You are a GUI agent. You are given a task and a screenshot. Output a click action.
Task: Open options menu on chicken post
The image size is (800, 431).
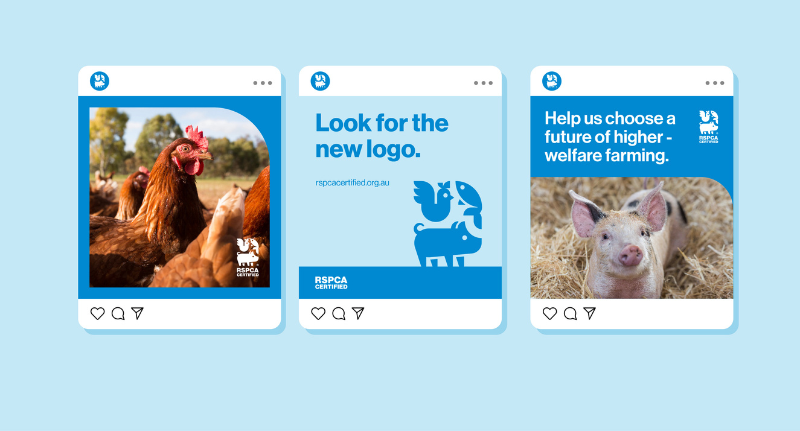coord(262,83)
